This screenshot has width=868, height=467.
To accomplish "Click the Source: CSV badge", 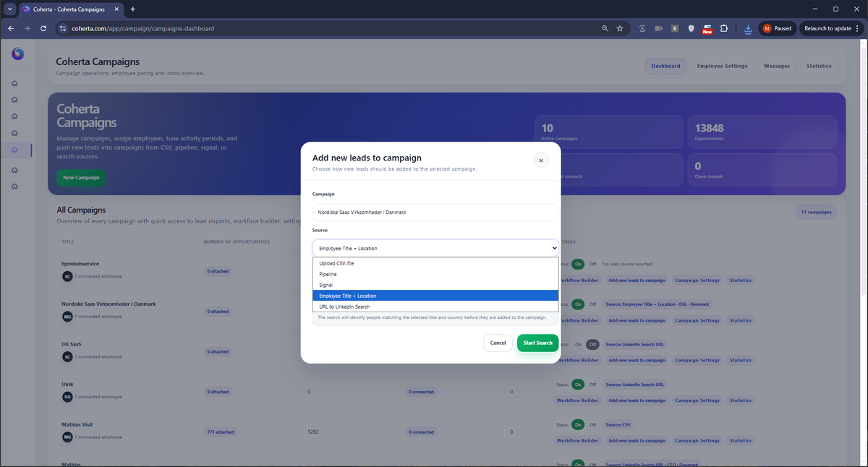I will point(618,424).
